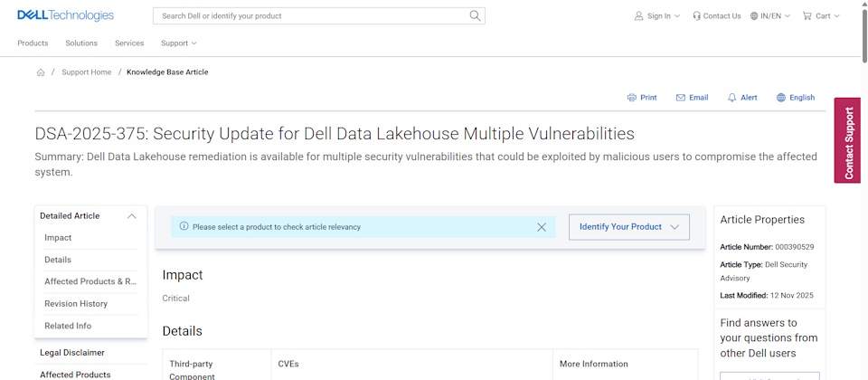Click the Contact Us headset icon
The width and height of the screenshot is (868, 380).
coord(697,15)
